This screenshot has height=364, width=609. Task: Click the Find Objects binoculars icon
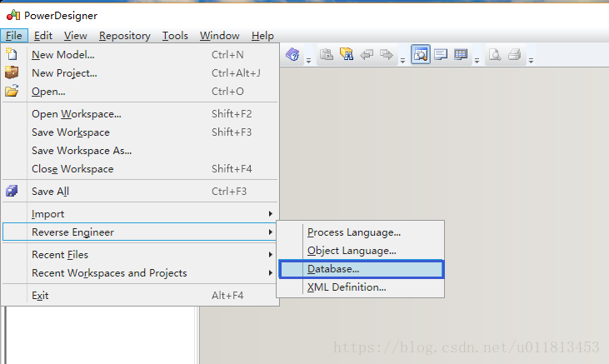346,54
